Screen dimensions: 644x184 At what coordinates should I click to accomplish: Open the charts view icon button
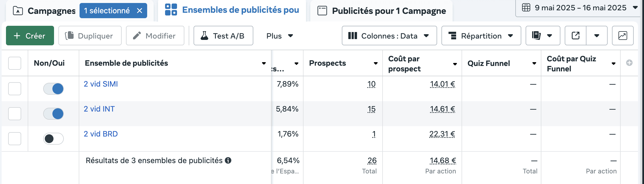(x=623, y=36)
